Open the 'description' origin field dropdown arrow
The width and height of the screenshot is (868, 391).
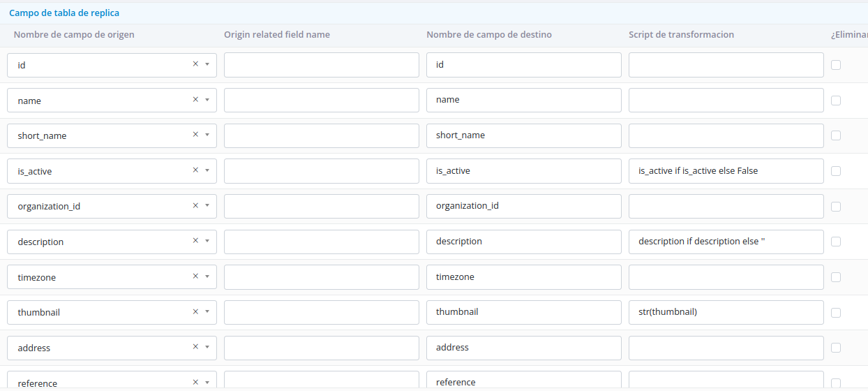[x=207, y=242]
